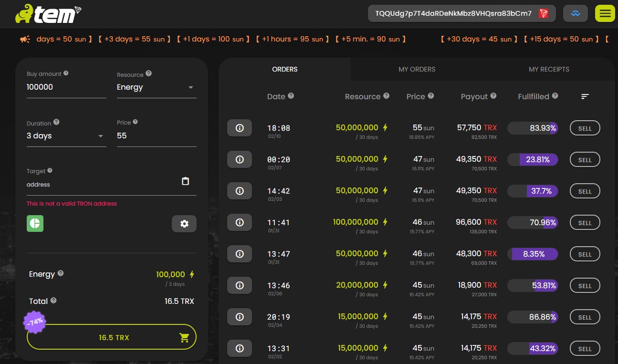
Task: Click the 20,000,000 resource amount
Action: (x=357, y=285)
